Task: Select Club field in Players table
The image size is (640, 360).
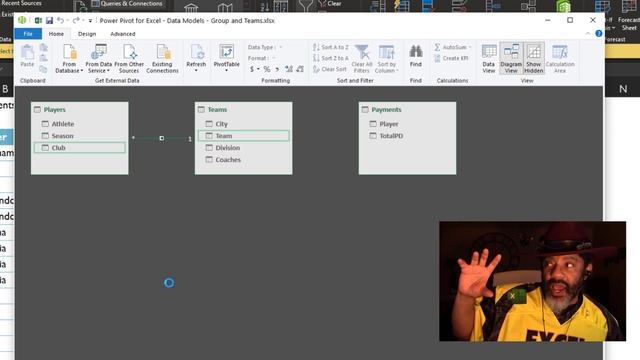Action: (80, 148)
